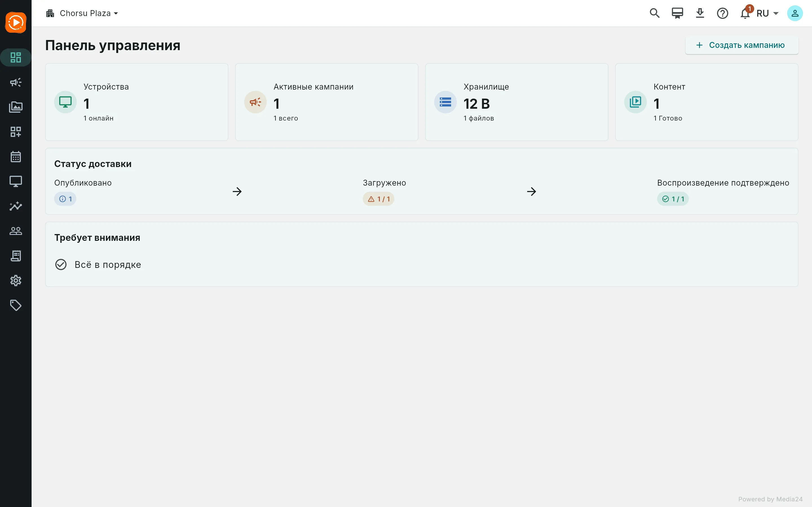The height and width of the screenshot is (507, 812).
Task: Click the Создать кампанию button
Action: click(x=742, y=45)
